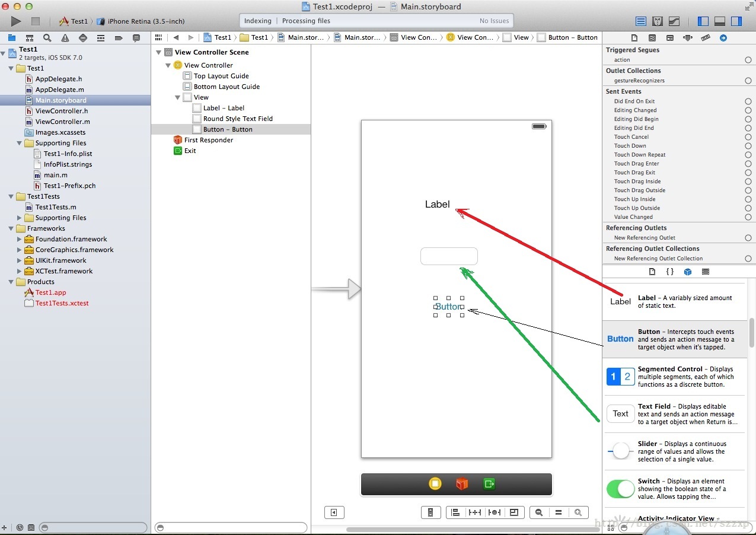
Task: Expand UIKit.framework in the navigator
Action: [x=20, y=260]
